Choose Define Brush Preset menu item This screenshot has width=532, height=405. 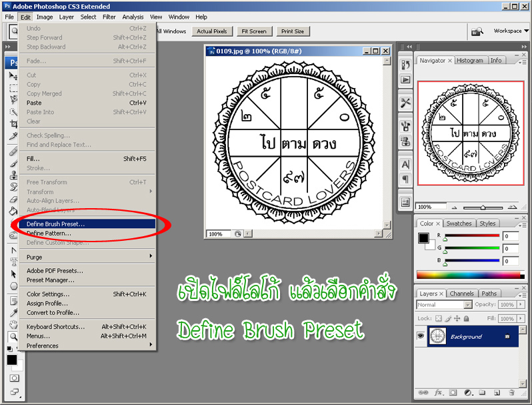pos(87,224)
